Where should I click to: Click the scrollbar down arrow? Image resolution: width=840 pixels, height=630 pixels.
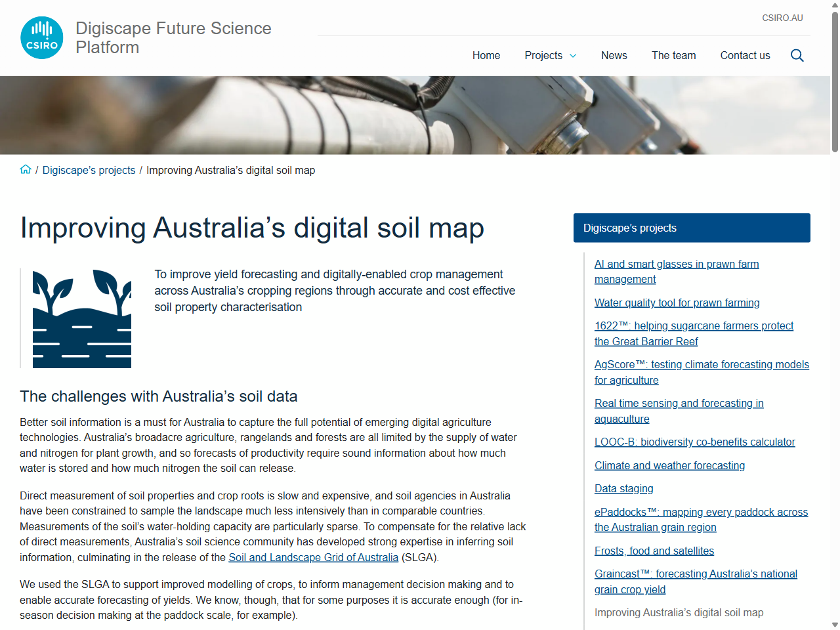pos(835,625)
